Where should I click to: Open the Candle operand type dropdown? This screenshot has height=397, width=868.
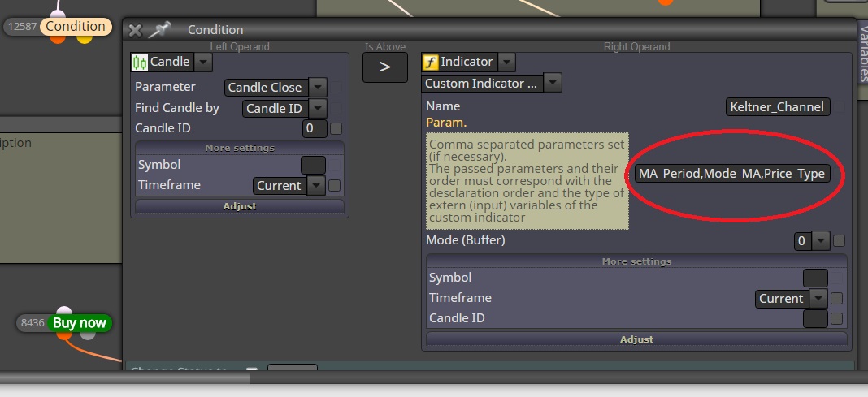tap(203, 62)
